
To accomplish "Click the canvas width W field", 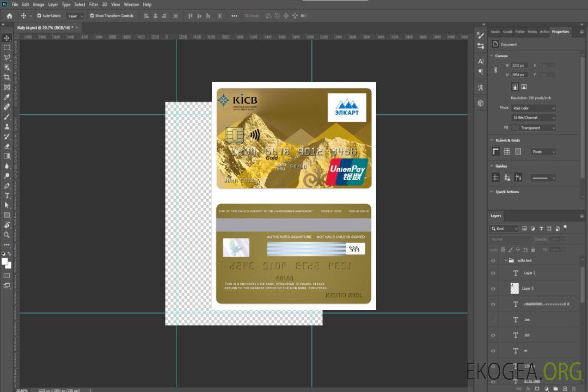I will (519, 65).
